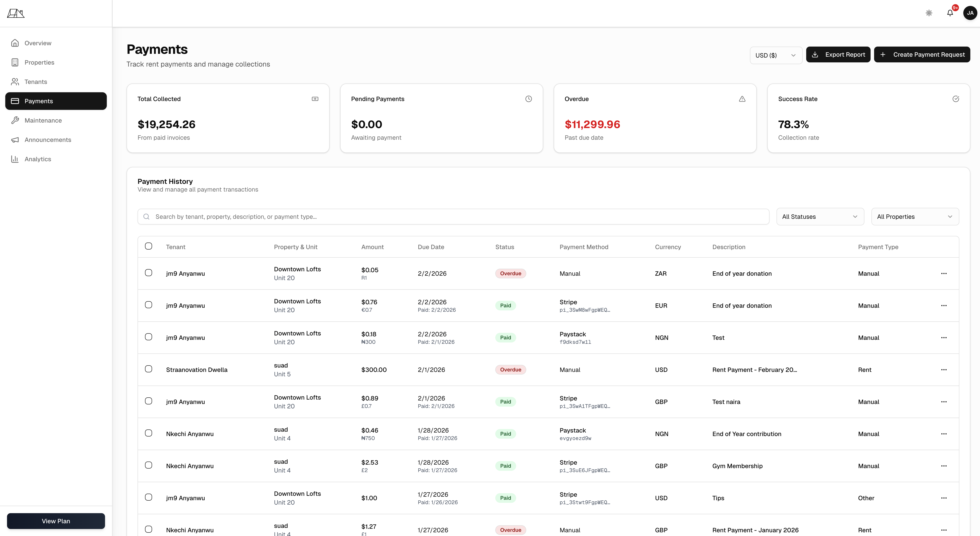Open the three-dot menu for Tips payment row
The width and height of the screenshot is (980, 536).
[944, 498]
